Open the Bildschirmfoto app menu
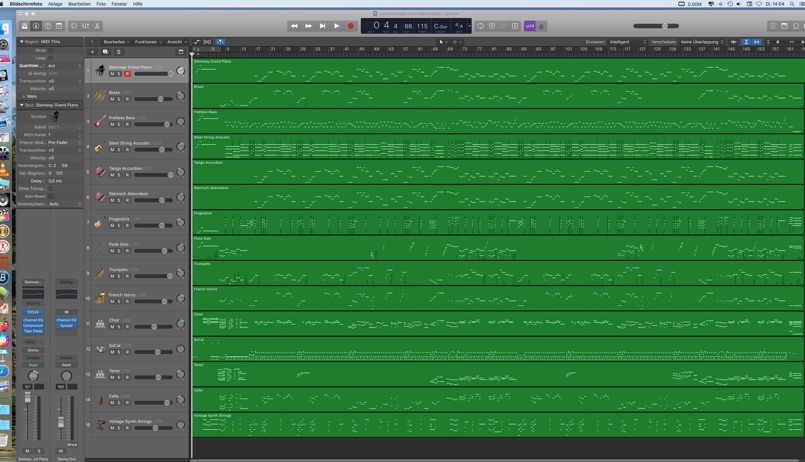Viewport: 805px width, 462px height. [26, 4]
